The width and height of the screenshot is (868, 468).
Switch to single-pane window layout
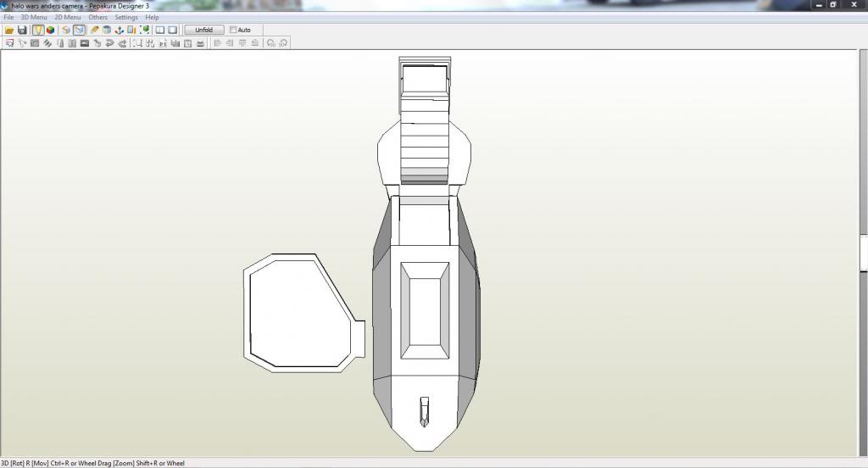coord(173,30)
